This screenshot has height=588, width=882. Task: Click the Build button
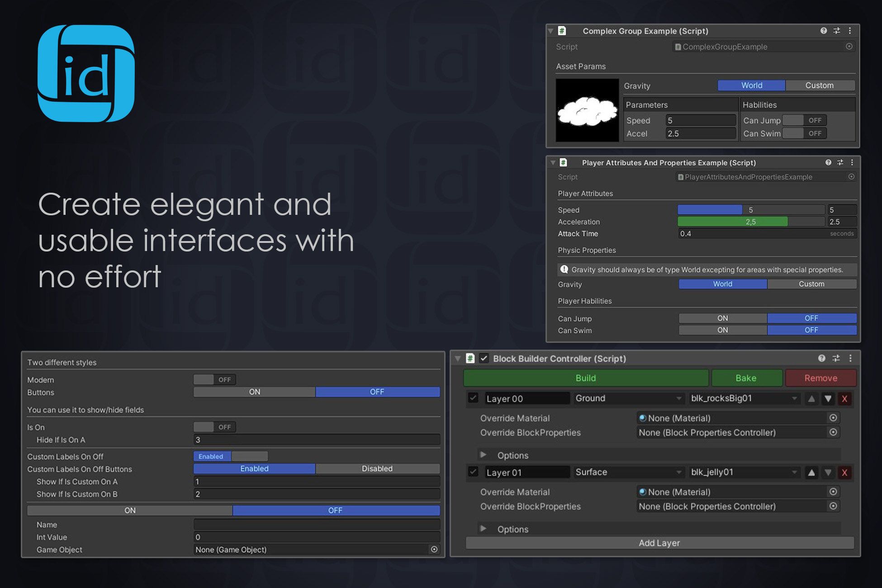click(x=586, y=378)
